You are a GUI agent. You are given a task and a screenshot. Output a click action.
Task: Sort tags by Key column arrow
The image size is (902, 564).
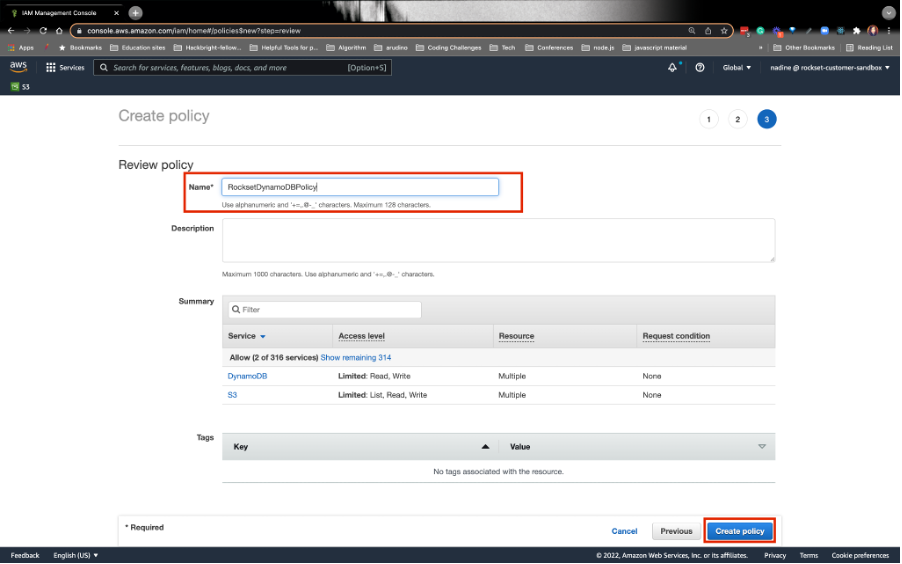[485, 447]
